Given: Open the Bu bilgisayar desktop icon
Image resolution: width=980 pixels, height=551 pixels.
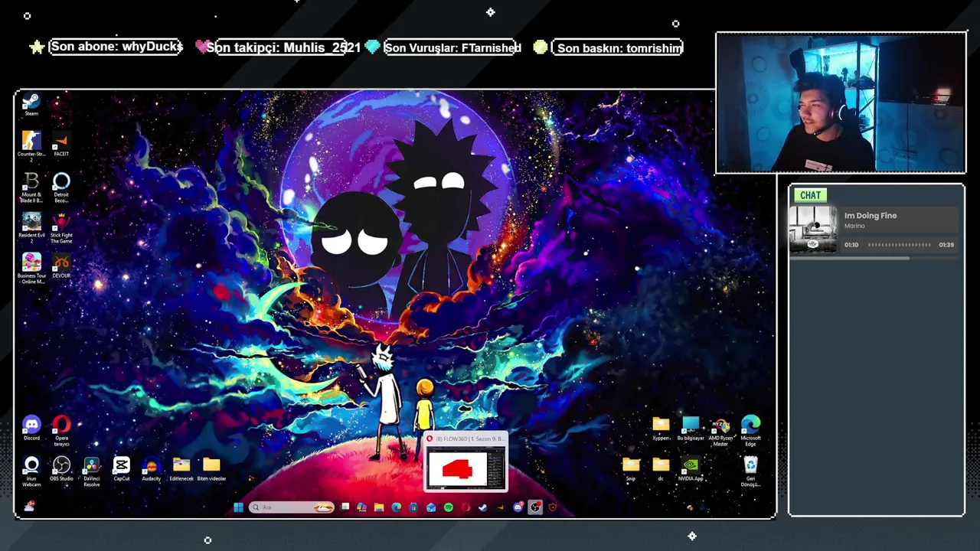Looking at the screenshot, I should [691, 429].
